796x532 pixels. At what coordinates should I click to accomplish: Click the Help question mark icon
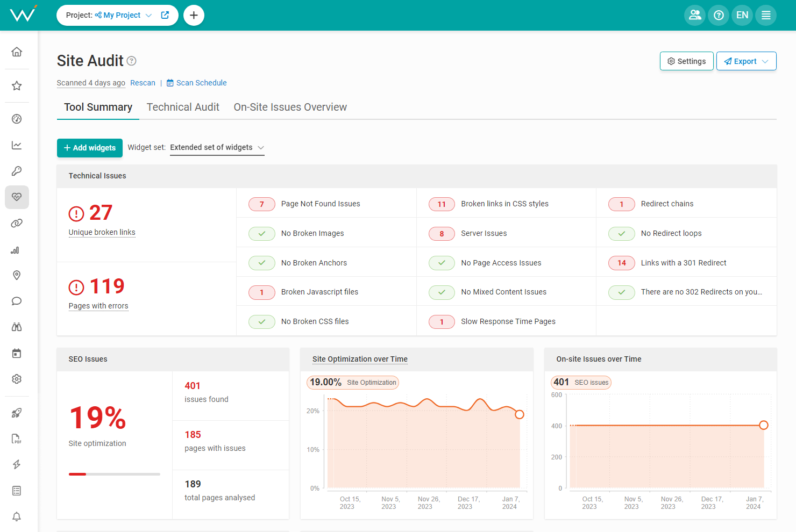coord(718,15)
